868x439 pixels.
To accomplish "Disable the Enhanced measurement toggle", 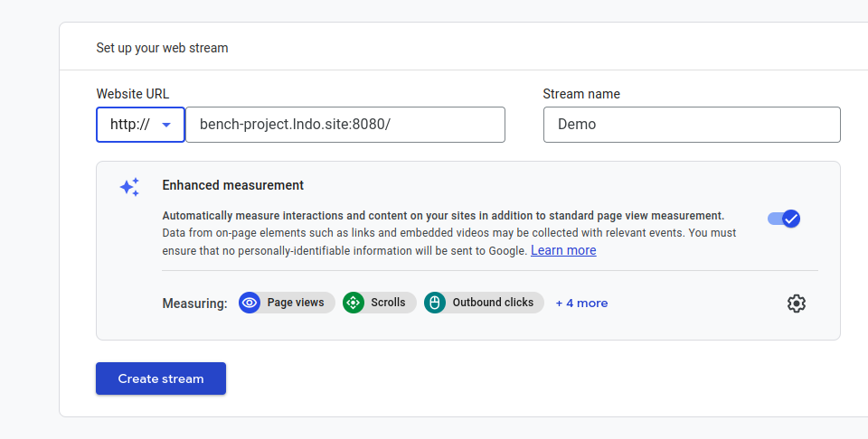I will coord(783,219).
